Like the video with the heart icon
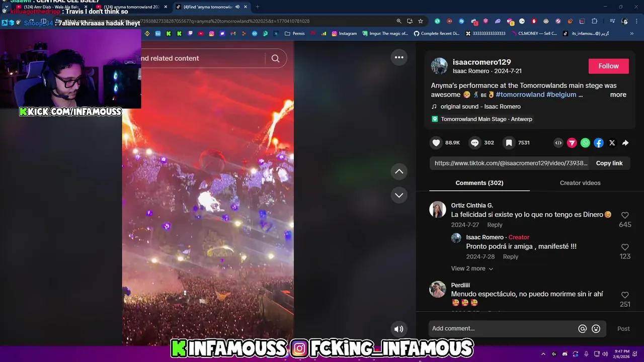Screen dimensions: 644x362 (436, 143)
